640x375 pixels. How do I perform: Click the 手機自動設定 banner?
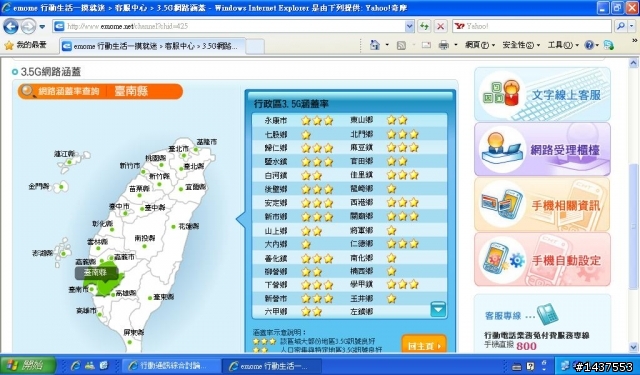[542, 260]
